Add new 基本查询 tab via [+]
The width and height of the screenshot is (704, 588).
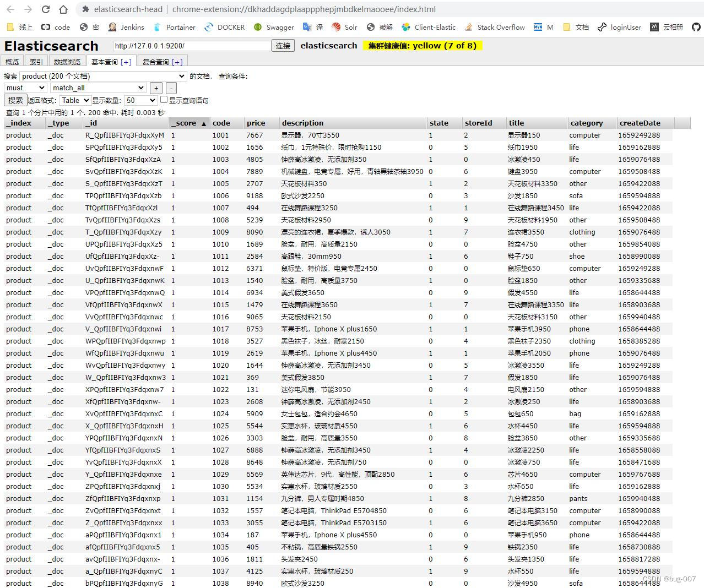click(126, 62)
